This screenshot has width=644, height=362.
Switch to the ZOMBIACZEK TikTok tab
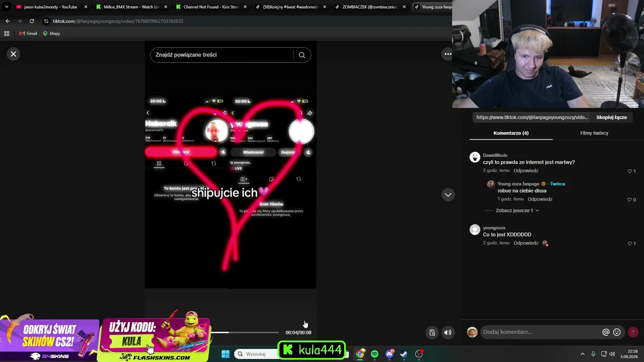(x=366, y=7)
